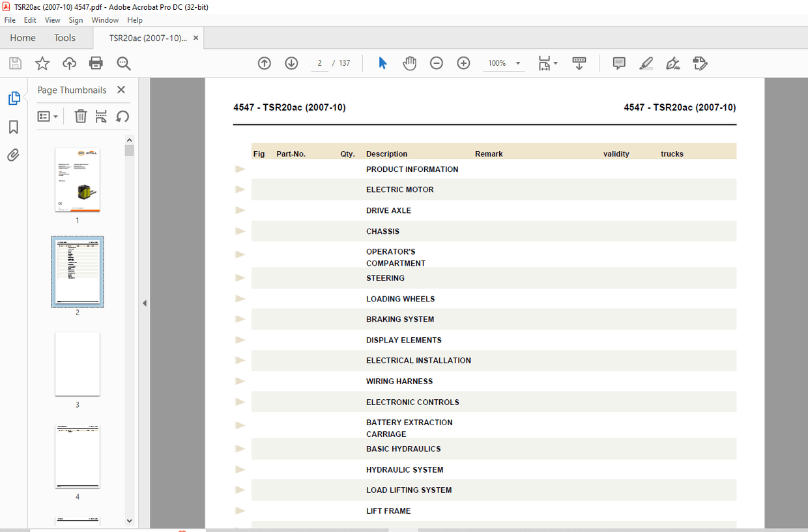Toggle the Page Thumbnails panel icon

[x=14, y=98]
